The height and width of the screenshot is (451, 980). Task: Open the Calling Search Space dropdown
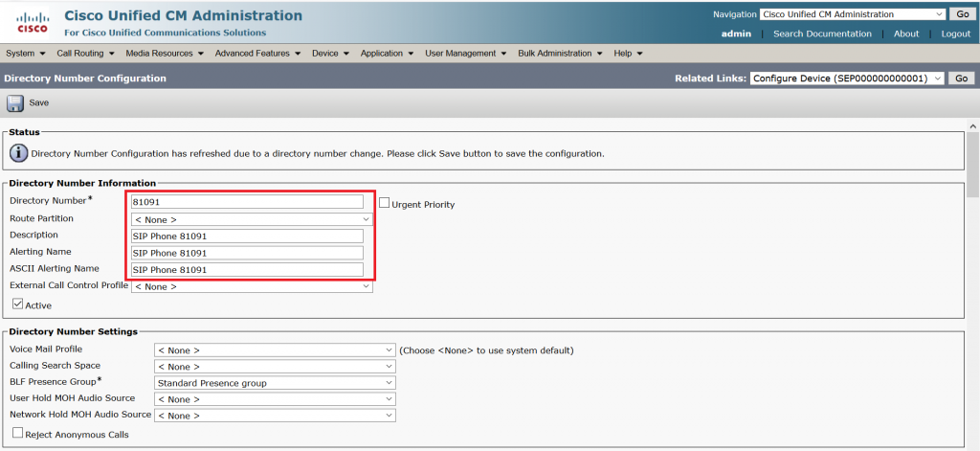tap(275, 367)
